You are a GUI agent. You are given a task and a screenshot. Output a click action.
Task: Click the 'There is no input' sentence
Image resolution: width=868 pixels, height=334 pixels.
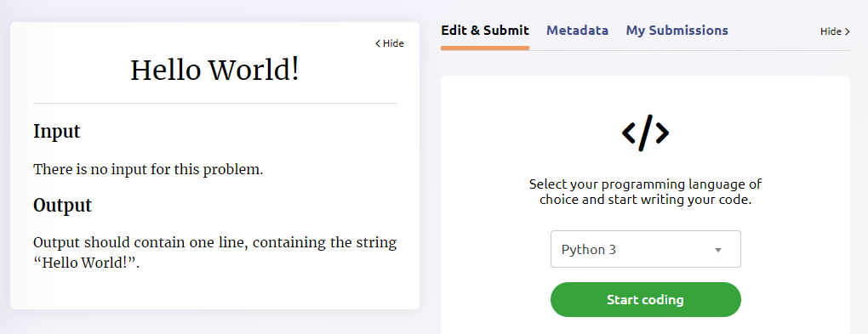(148, 169)
